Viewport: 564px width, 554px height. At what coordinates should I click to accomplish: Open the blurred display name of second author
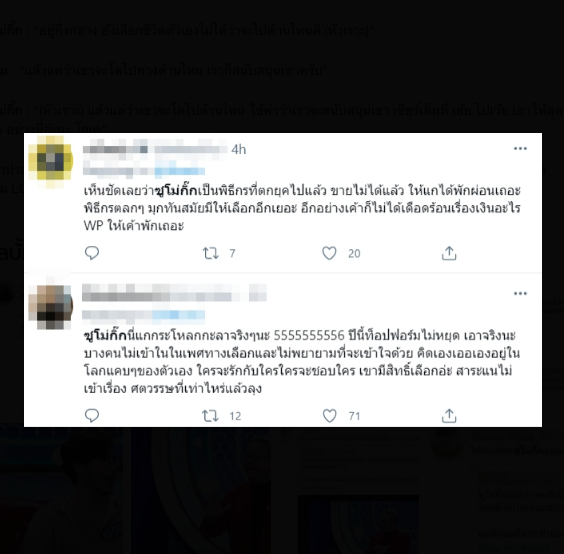click(174, 292)
